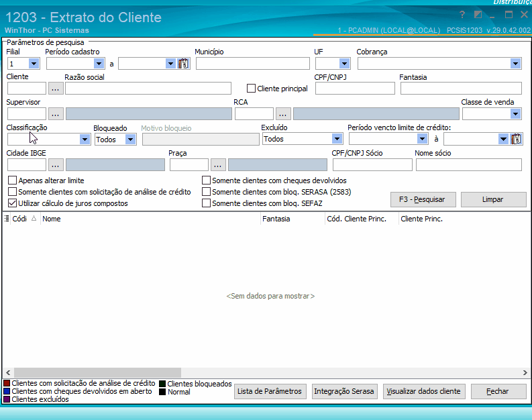
Task: Click scroll right arrow of grid
Action: (x=525, y=372)
